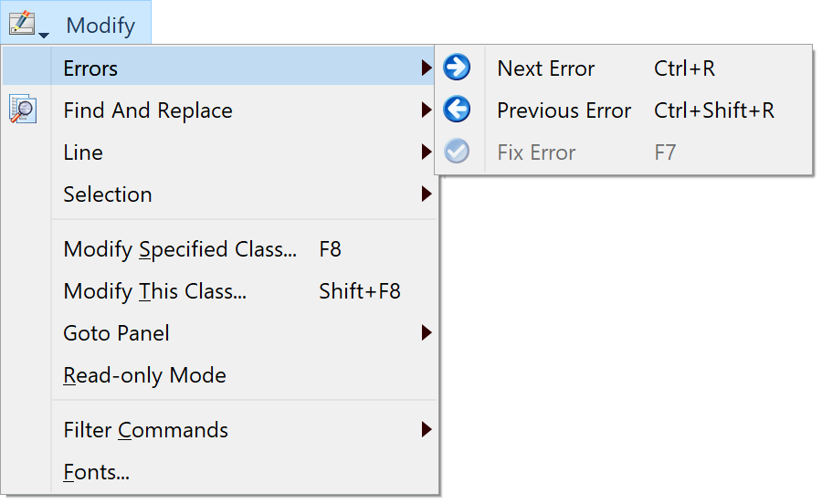Screen dimensions: 822x504
Task: Select the Fix Error menu entry
Action: (x=623, y=152)
